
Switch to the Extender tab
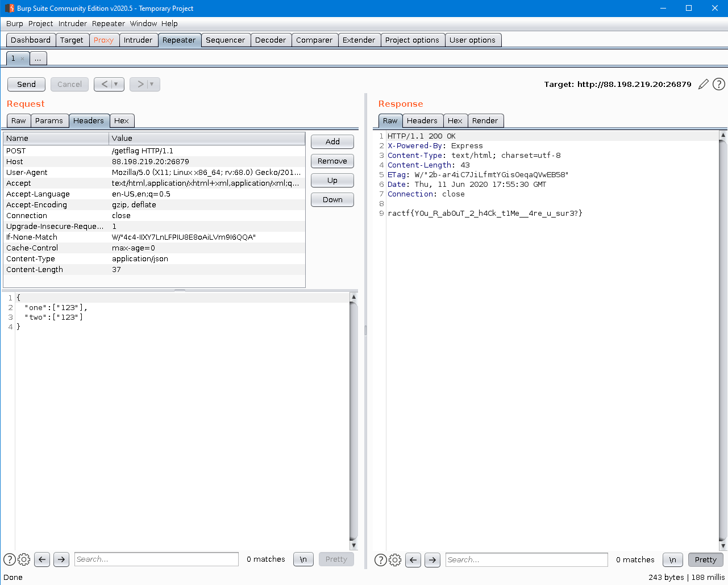click(359, 40)
